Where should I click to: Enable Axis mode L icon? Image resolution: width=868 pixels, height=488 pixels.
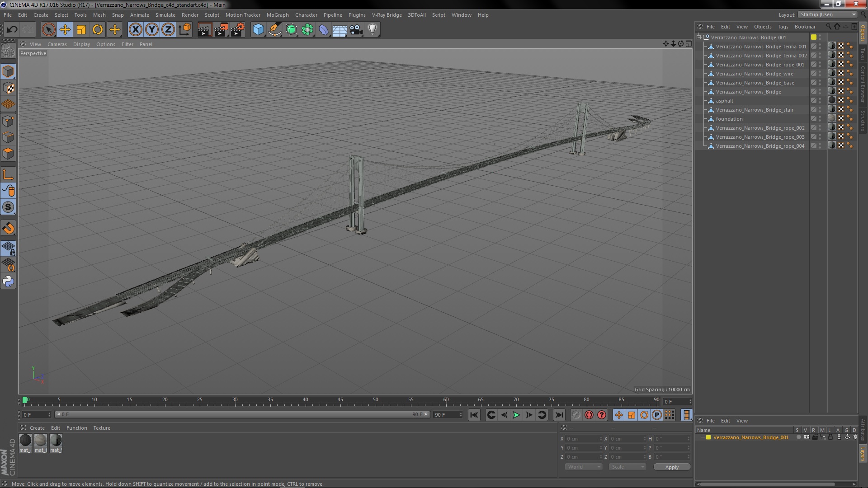pos(8,174)
